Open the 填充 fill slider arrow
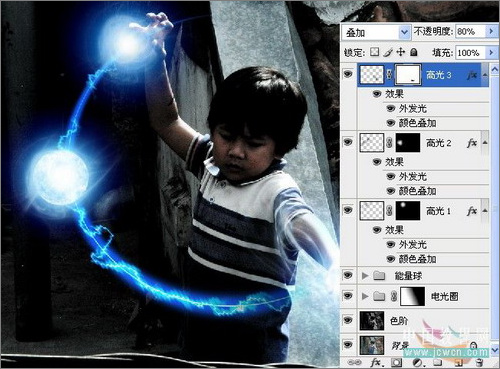 point(491,53)
